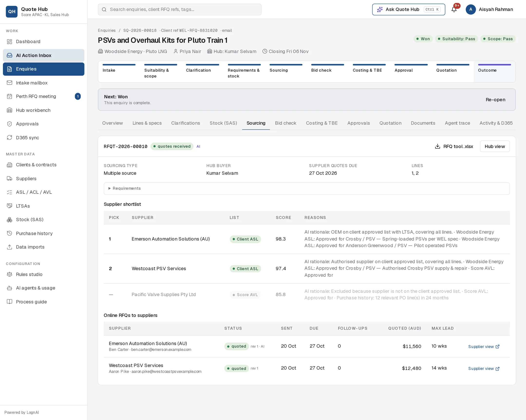Open Approvals shield icon
The height and width of the screenshot is (420, 526).
tap(9, 124)
